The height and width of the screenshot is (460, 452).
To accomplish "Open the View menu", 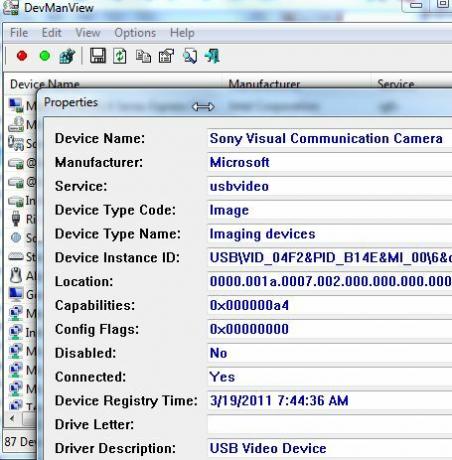I will tap(88, 33).
